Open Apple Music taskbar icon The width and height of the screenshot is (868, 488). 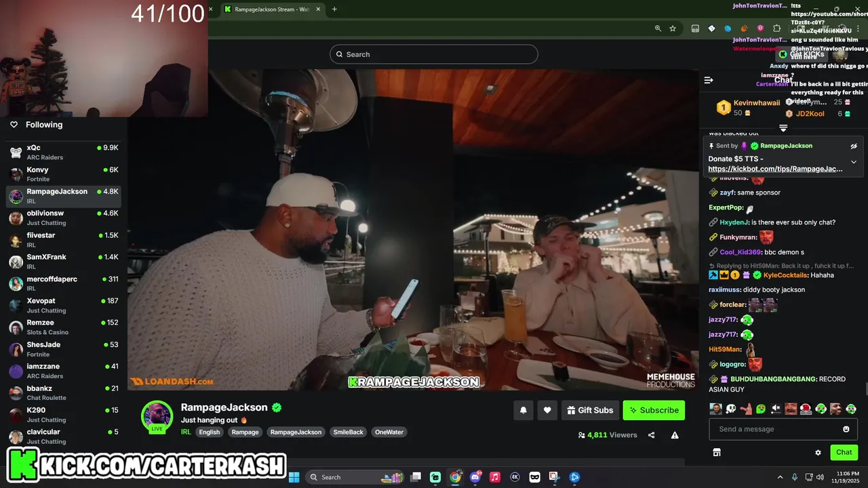pyautogui.click(x=495, y=477)
